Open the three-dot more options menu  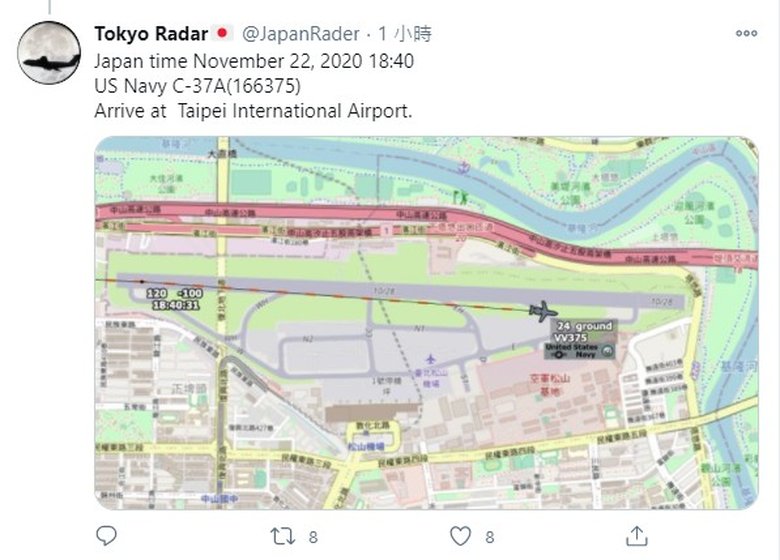pos(746,33)
